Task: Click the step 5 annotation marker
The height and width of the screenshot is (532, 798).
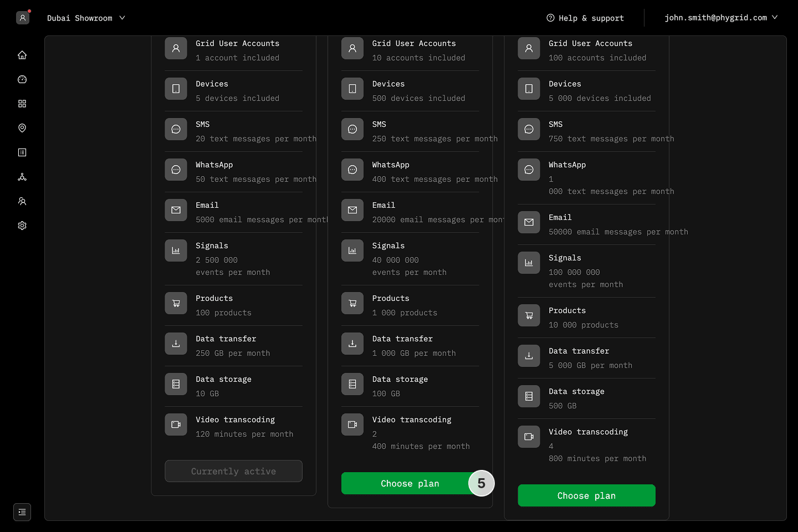Action: pyautogui.click(x=481, y=483)
